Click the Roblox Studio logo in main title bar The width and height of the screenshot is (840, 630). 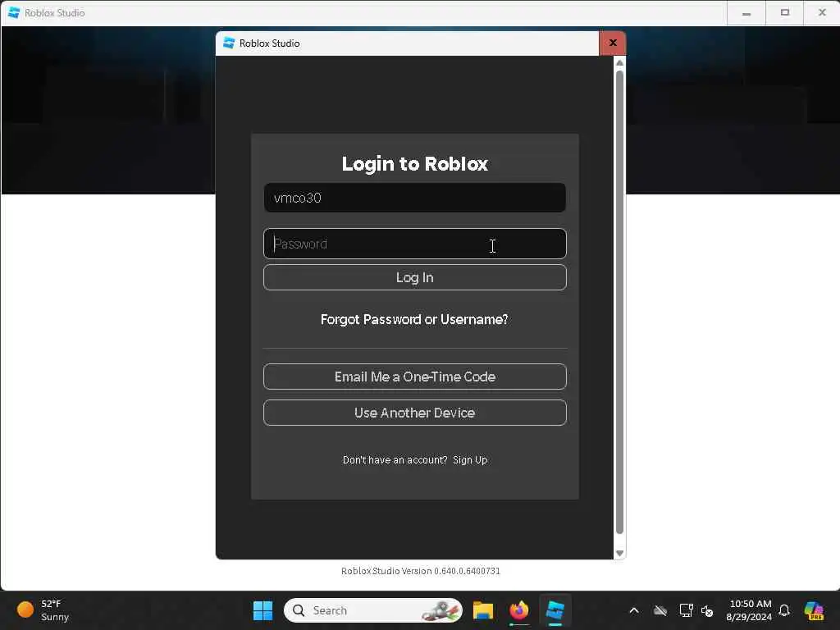point(14,13)
